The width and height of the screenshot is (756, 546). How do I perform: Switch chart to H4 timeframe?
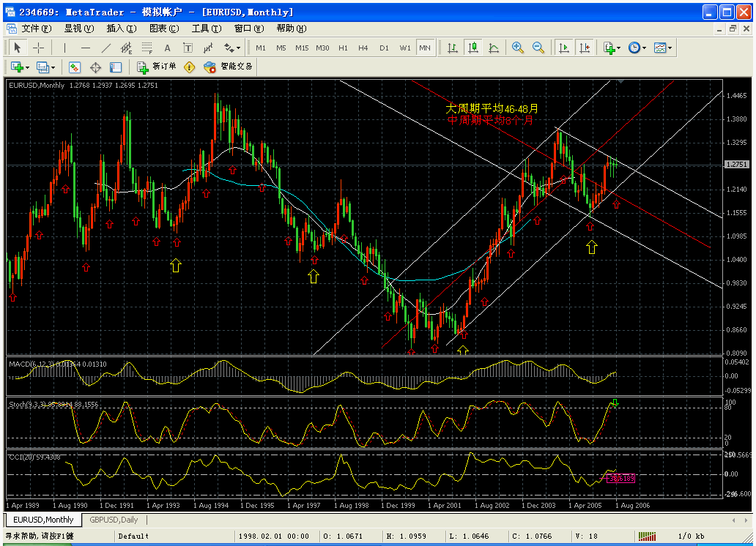(x=363, y=48)
